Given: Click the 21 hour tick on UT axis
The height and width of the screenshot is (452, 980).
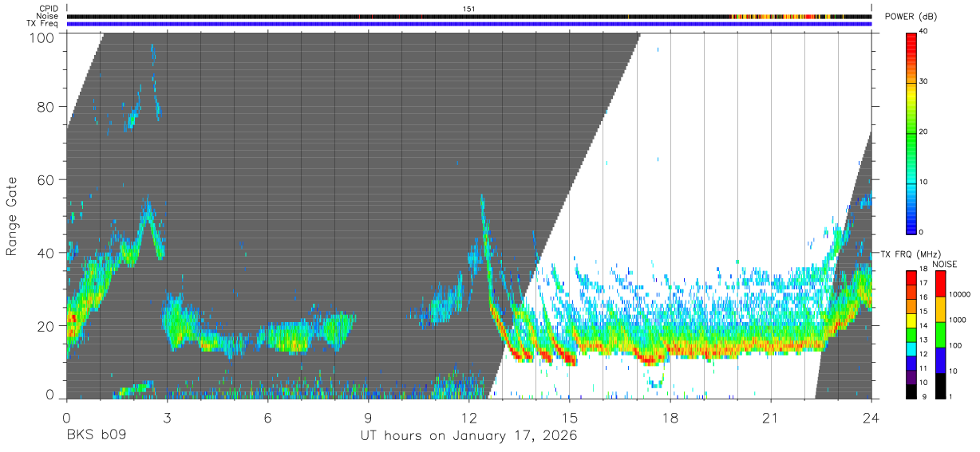Looking at the screenshot, I should [771, 416].
